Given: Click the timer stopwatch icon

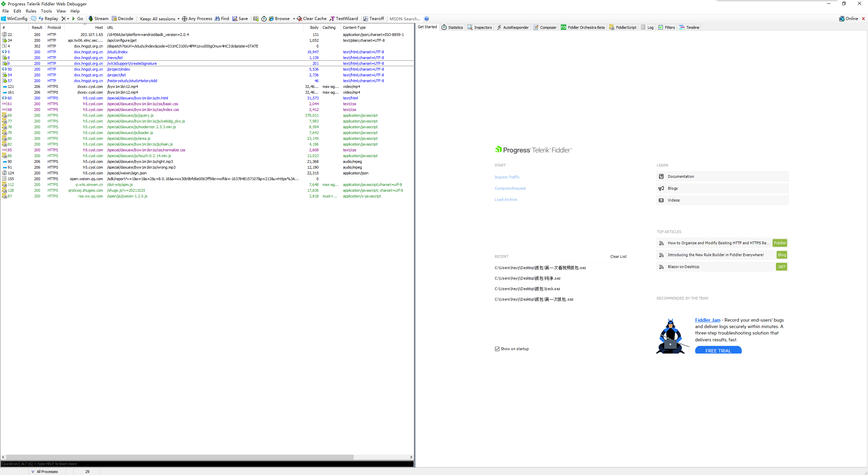Looking at the screenshot, I should 264,19.
